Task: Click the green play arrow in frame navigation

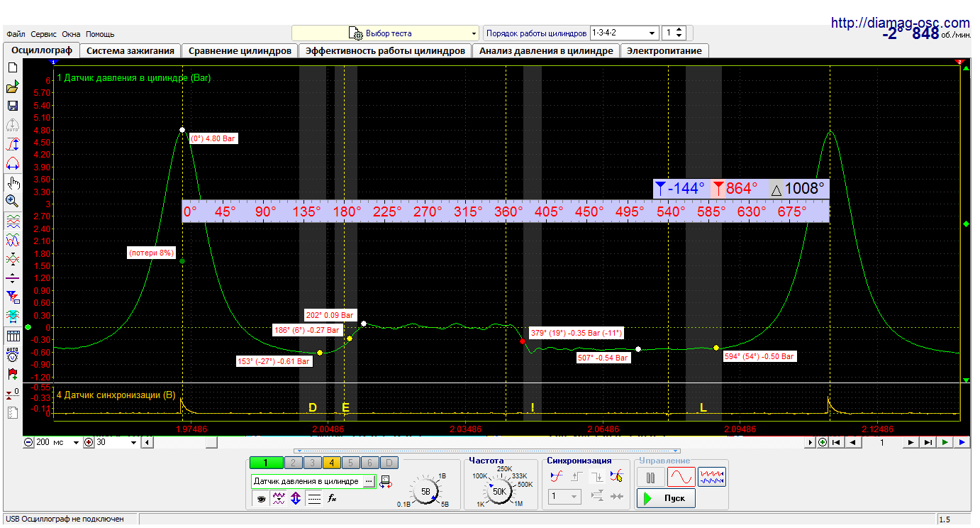Action: 945,442
